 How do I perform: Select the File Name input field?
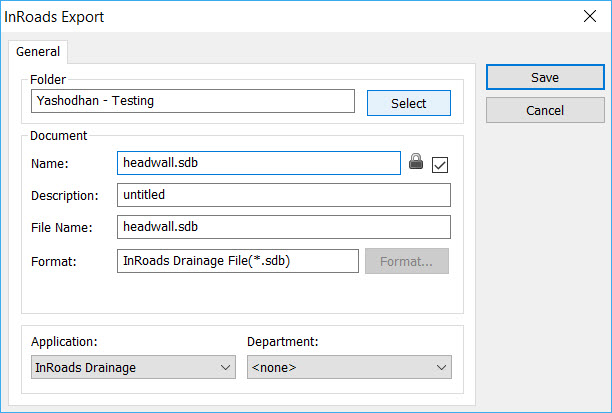coord(283,228)
